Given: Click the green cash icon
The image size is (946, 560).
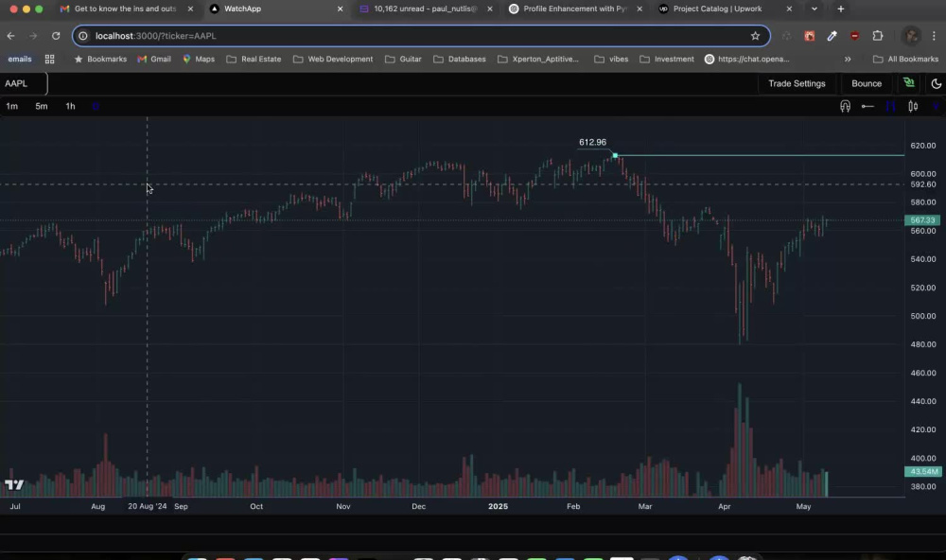Looking at the screenshot, I should click(x=908, y=82).
